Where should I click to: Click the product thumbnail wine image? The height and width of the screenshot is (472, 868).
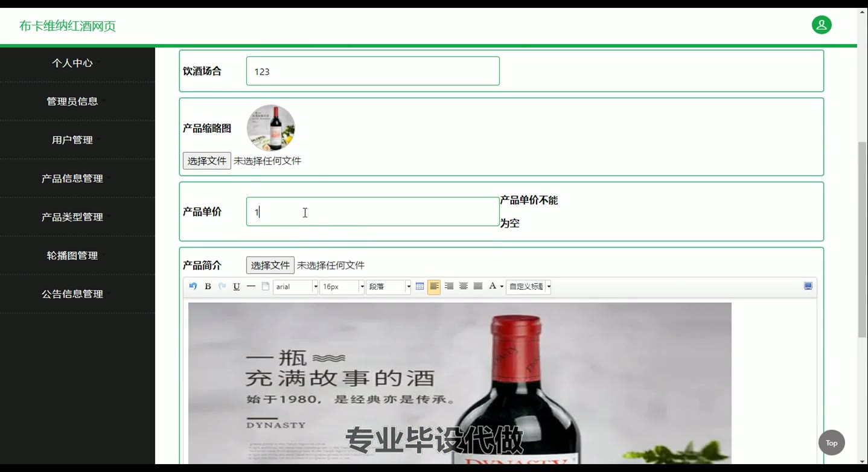point(271,128)
